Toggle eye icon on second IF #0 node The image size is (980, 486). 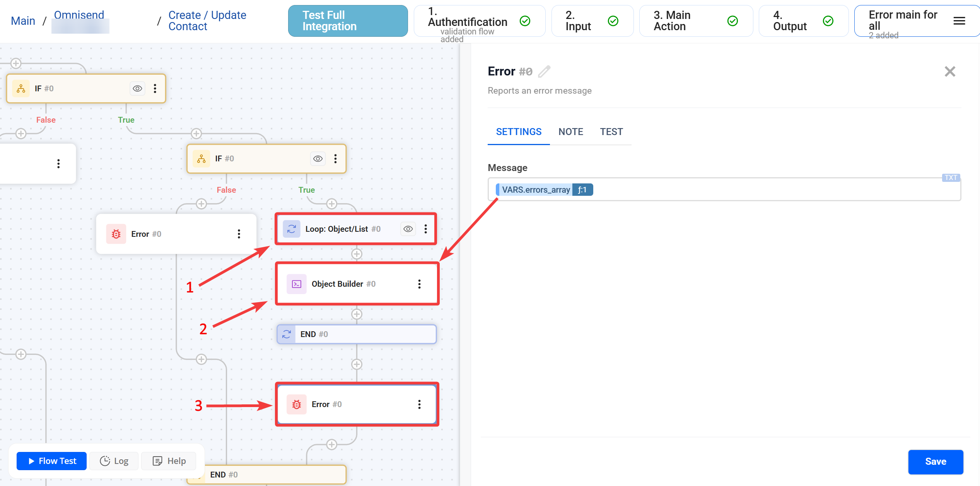tap(318, 159)
